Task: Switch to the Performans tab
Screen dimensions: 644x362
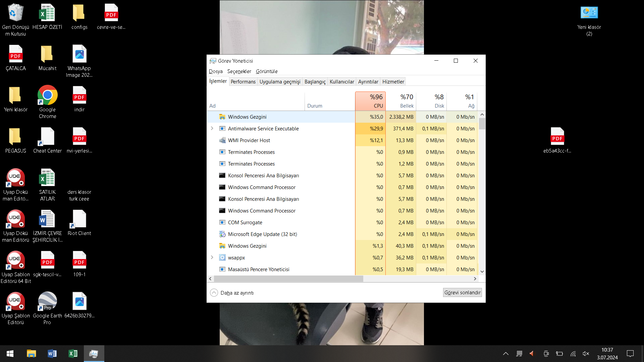Action: pos(243,82)
